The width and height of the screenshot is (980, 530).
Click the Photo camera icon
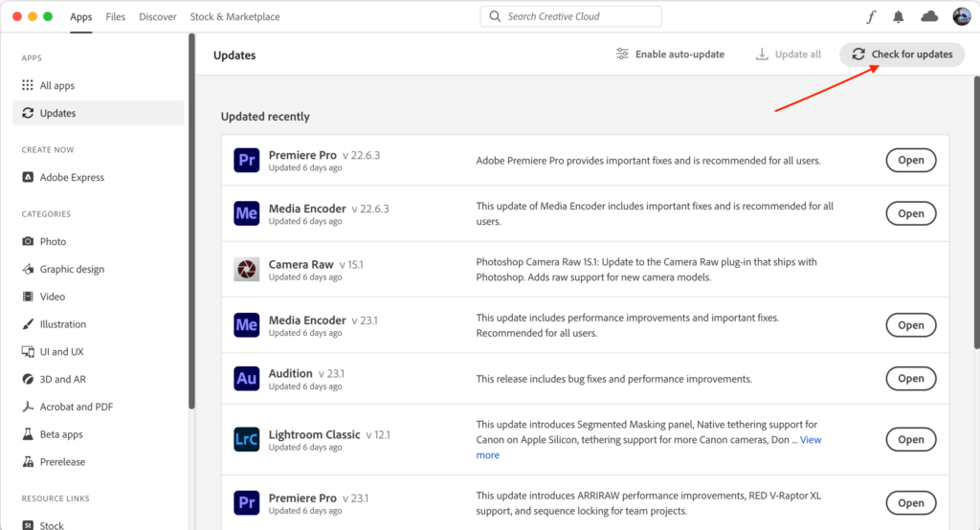(x=28, y=241)
